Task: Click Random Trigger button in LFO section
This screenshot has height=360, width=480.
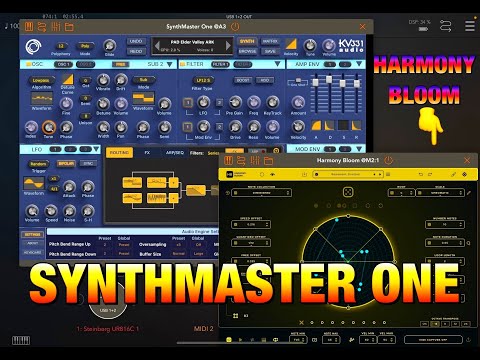Action: tap(38, 164)
